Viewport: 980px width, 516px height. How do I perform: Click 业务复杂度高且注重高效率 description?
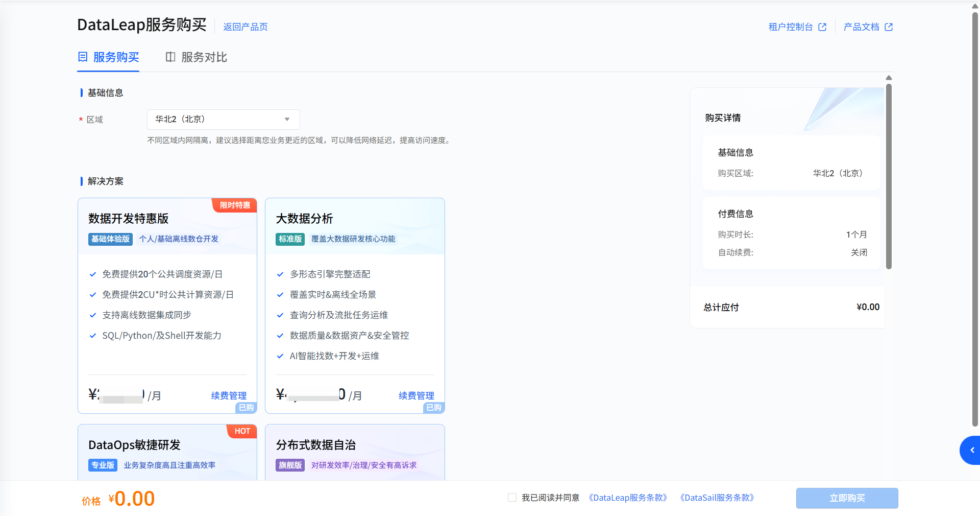click(x=169, y=465)
